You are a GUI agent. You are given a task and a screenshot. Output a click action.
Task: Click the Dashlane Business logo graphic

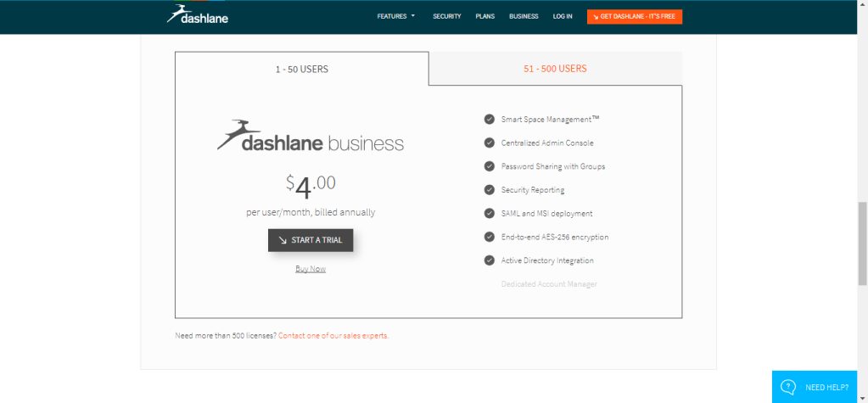311,136
